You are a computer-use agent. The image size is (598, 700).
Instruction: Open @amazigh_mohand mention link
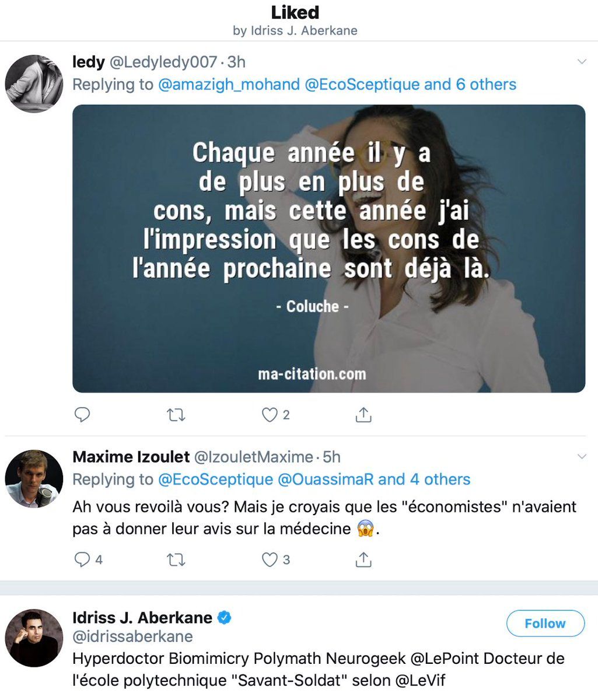pyautogui.click(x=229, y=85)
